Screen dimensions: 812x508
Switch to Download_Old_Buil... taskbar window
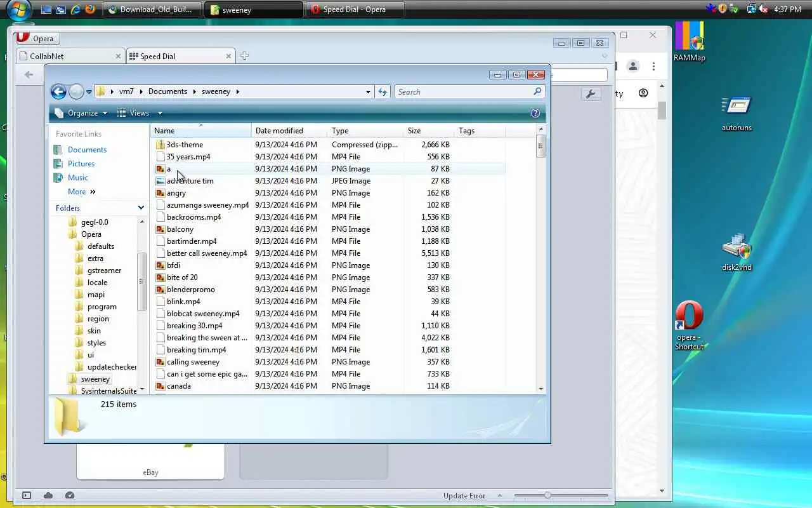[x=152, y=10]
